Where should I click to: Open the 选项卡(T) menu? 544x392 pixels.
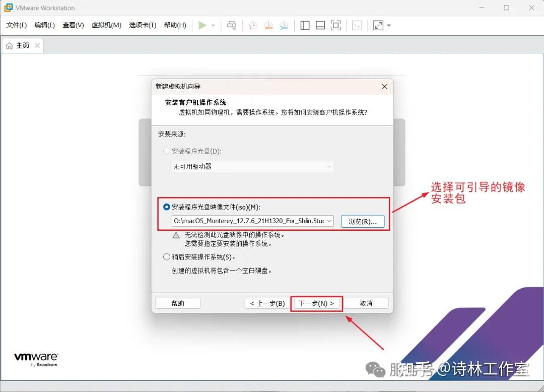click(x=142, y=25)
